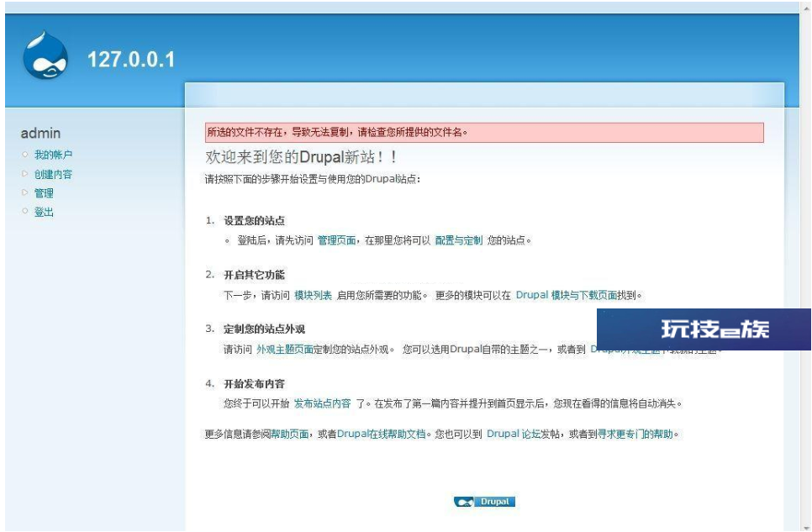Expand the arrow beside 创建内容

click(25, 173)
